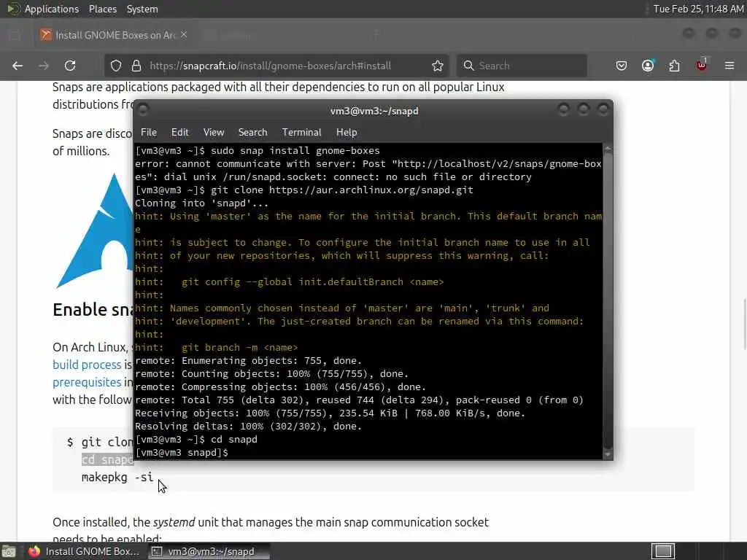Open the terminal View menu
Viewport: 747px width, 560px height.
(x=214, y=133)
